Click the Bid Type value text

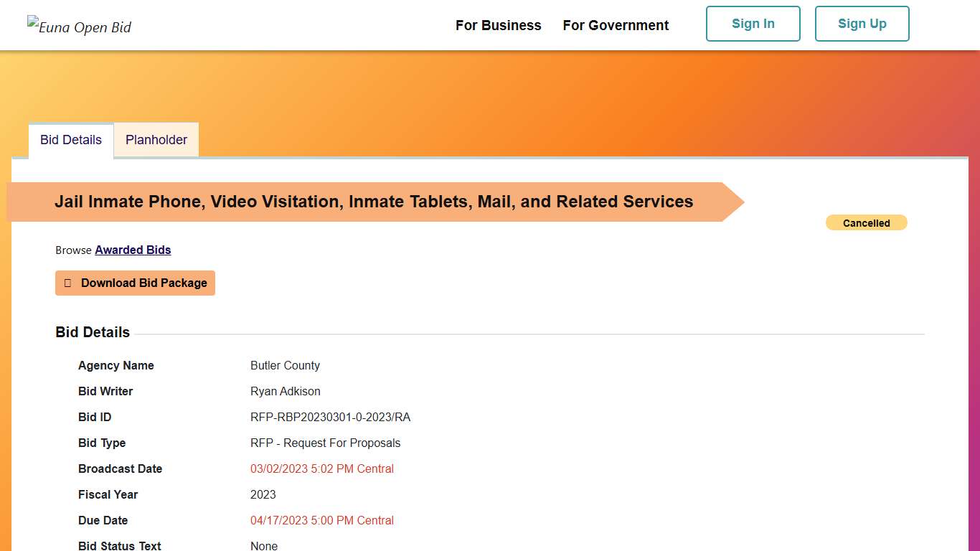point(325,443)
